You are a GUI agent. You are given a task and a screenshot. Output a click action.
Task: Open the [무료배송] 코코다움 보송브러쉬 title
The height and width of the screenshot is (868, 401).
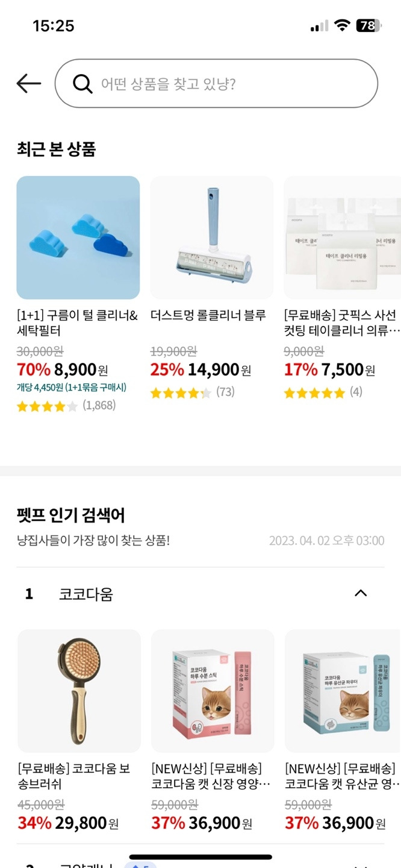[74, 776]
